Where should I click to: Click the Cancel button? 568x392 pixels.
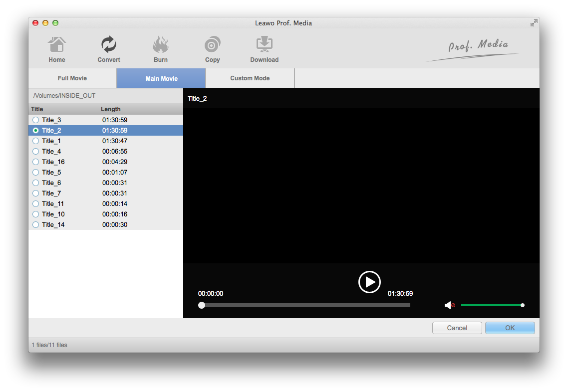point(457,328)
